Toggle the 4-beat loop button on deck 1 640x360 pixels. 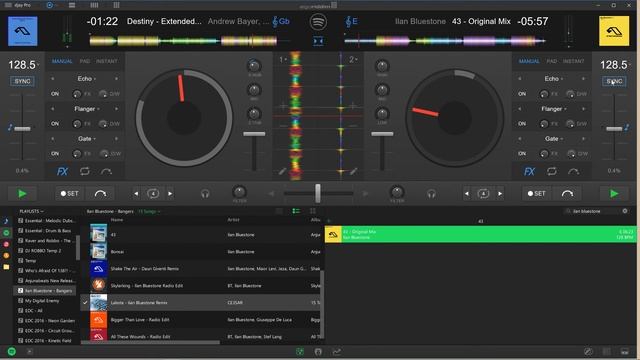pos(153,193)
